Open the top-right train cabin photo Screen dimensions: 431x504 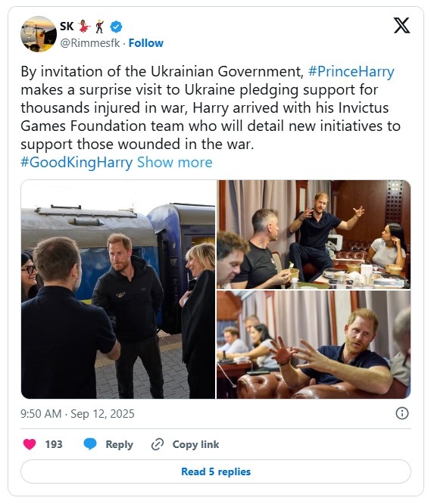tap(314, 235)
